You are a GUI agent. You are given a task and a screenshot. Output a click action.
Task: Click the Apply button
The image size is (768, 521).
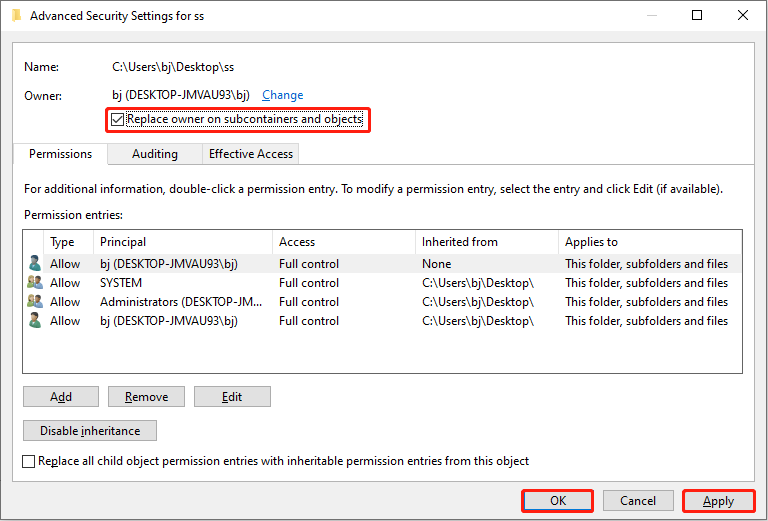[x=718, y=501]
